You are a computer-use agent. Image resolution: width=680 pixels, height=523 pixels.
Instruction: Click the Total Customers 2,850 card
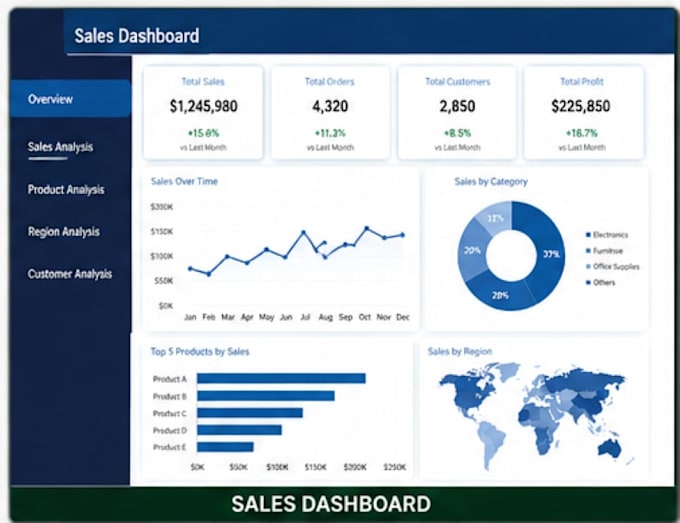point(457,113)
